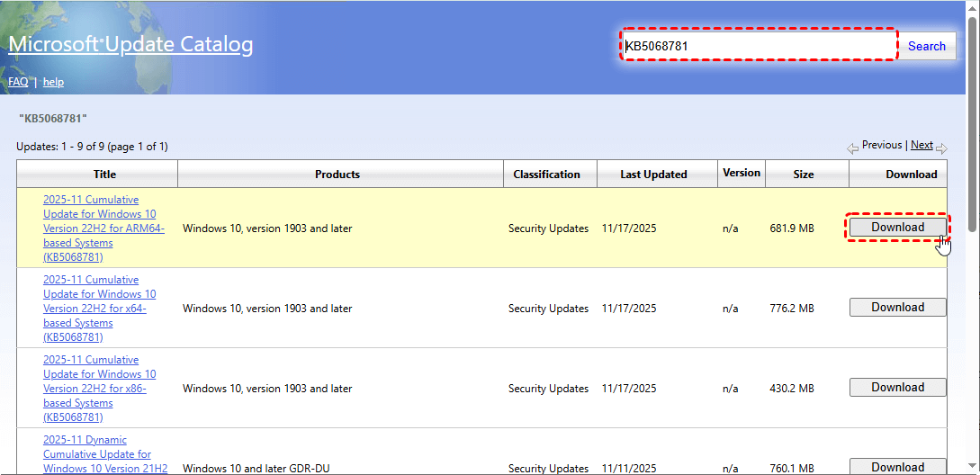Image resolution: width=980 pixels, height=475 pixels.
Task: Focus the KB5068781 search box
Action: (x=758, y=46)
